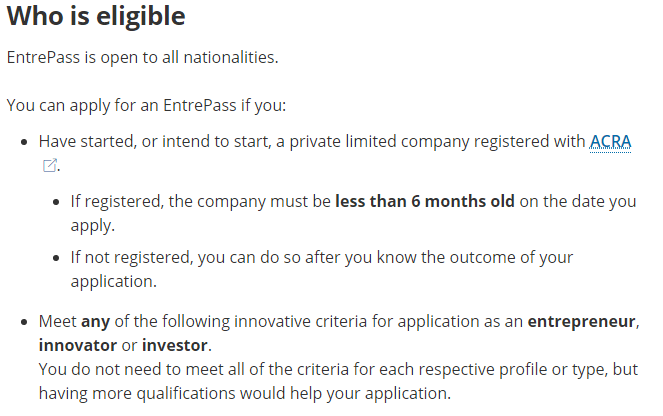The image size is (663, 416).
Task: Click the bold word "any"
Action: click(96, 322)
